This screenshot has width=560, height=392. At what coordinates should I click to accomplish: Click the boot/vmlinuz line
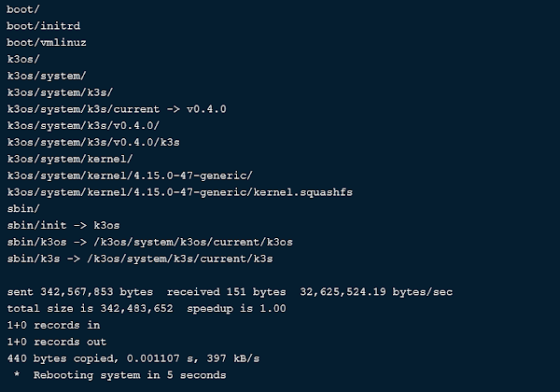pyautogui.click(x=47, y=43)
